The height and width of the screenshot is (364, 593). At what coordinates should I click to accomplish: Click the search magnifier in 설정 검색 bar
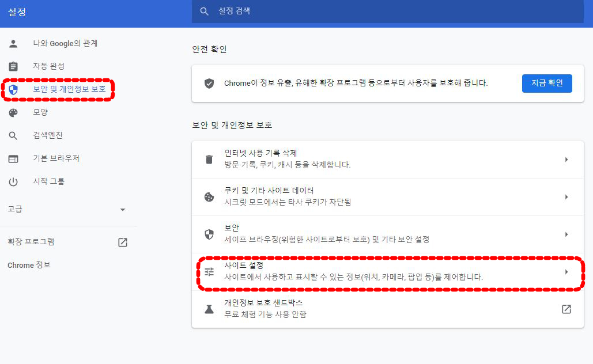click(x=204, y=12)
